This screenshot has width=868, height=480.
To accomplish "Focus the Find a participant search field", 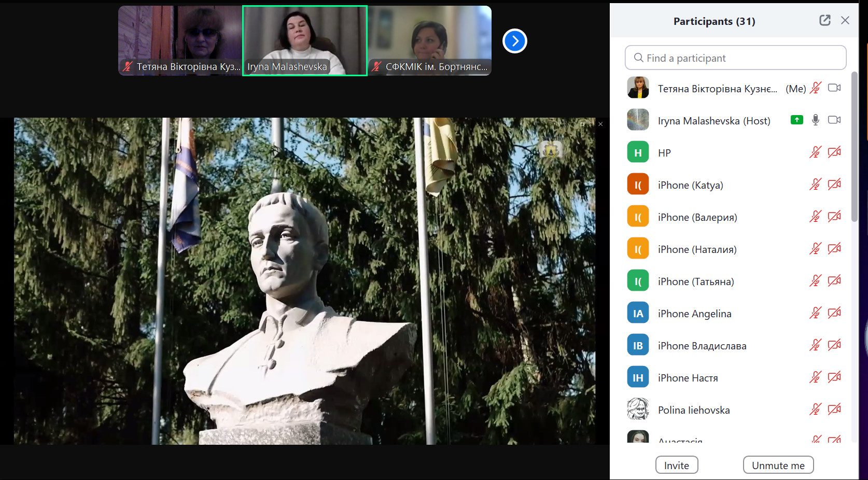I will [736, 58].
